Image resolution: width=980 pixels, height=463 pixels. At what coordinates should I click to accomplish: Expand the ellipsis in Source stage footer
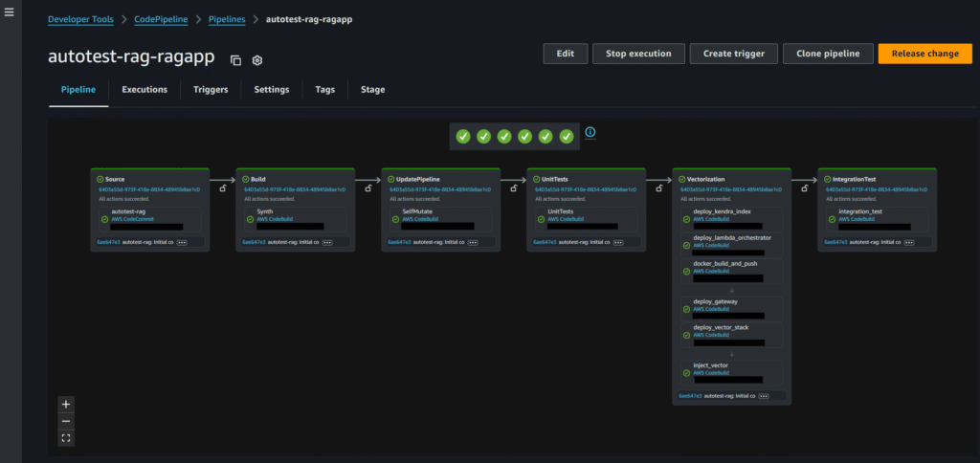(x=182, y=243)
